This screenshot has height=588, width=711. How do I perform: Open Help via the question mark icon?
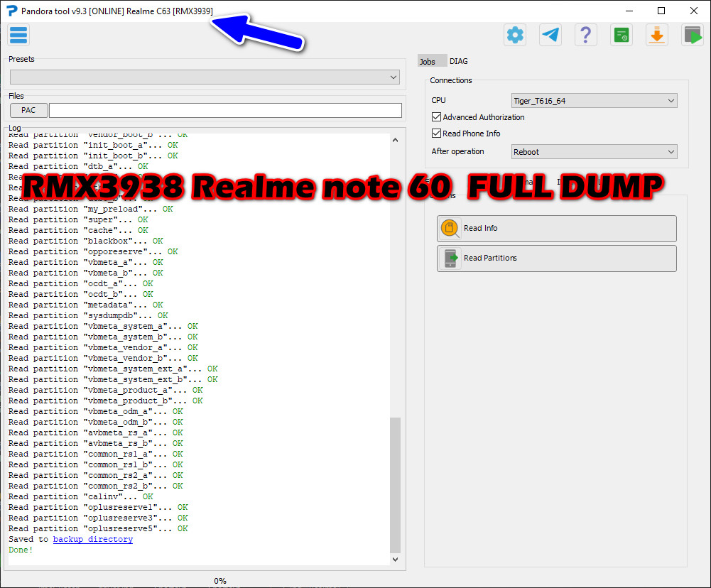[586, 34]
